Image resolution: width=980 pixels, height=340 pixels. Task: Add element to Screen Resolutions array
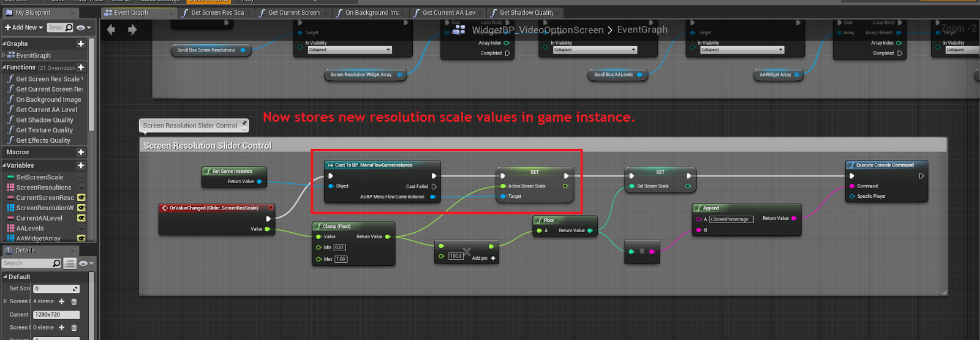click(61, 301)
